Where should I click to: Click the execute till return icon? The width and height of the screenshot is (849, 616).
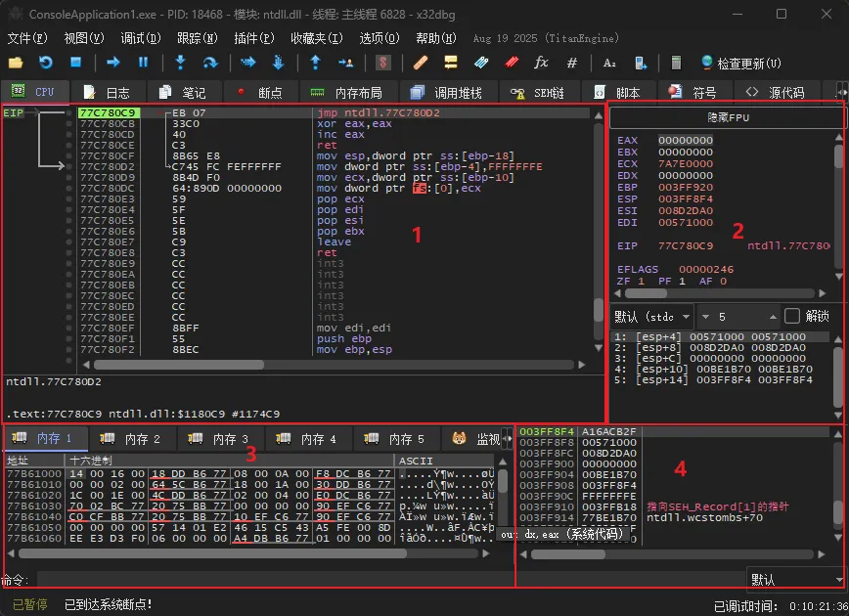[x=316, y=63]
